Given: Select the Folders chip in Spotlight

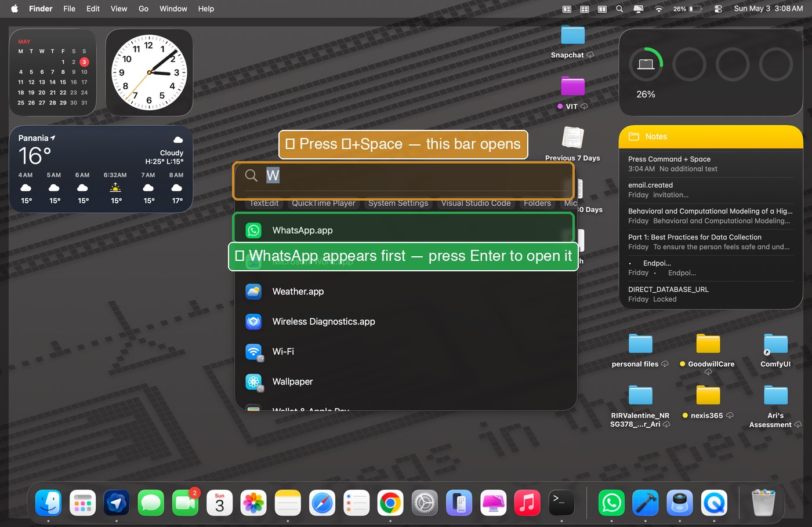Looking at the screenshot, I should pos(537,203).
